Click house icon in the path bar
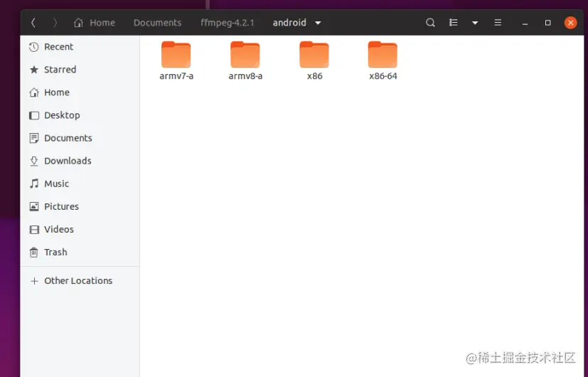 [78, 23]
